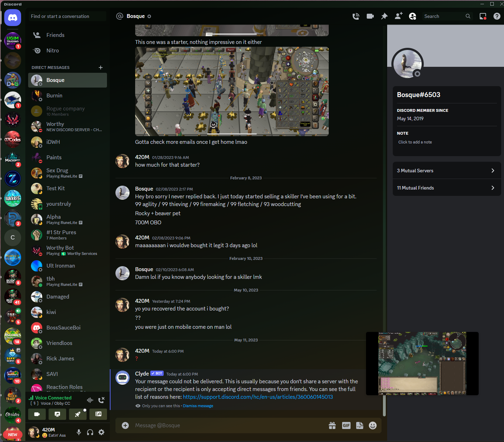
Task: Select the BossSauceBoi conversation
Action: (68, 328)
